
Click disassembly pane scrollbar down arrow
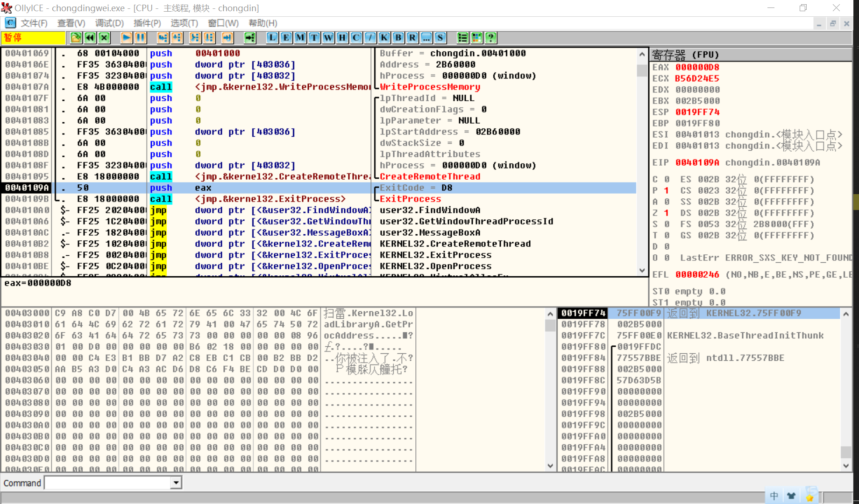pos(642,270)
